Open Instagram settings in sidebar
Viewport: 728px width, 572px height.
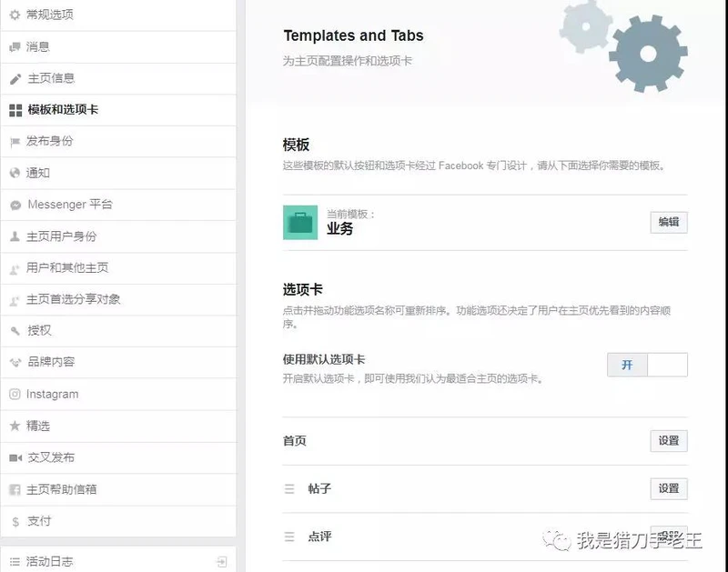click(118, 395)
